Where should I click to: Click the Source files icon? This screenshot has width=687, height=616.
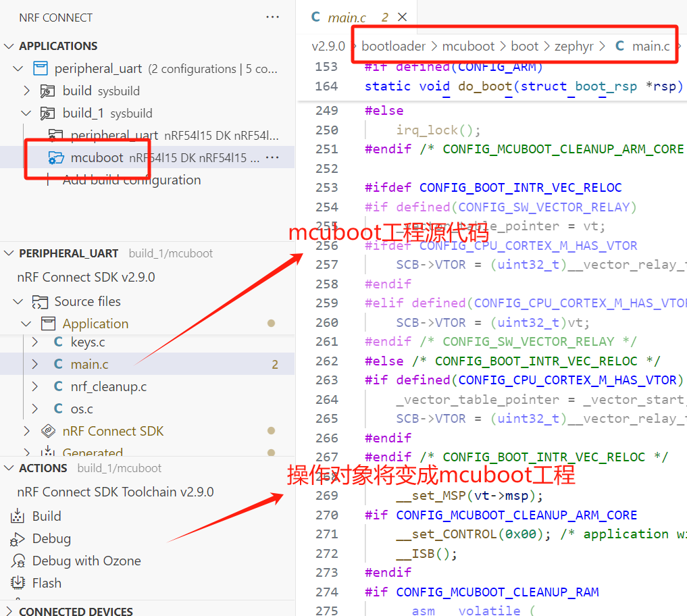[x=40, y=302]
